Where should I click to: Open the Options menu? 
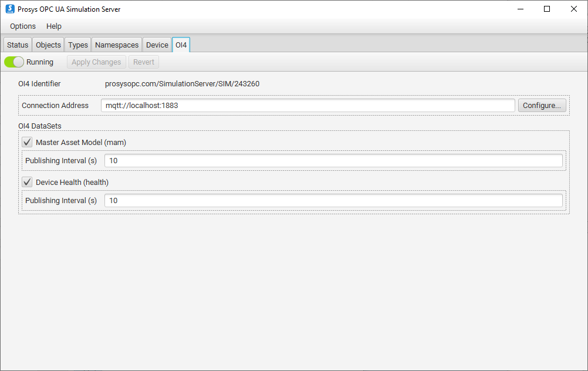(23, 26)
